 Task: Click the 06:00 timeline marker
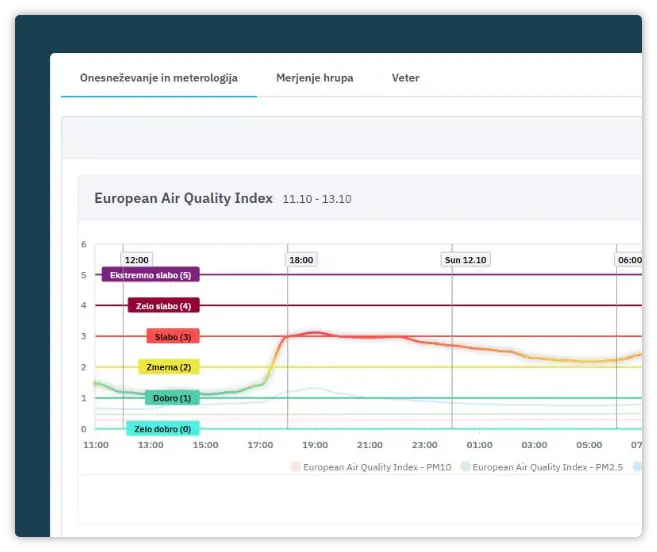pos(629,260)
